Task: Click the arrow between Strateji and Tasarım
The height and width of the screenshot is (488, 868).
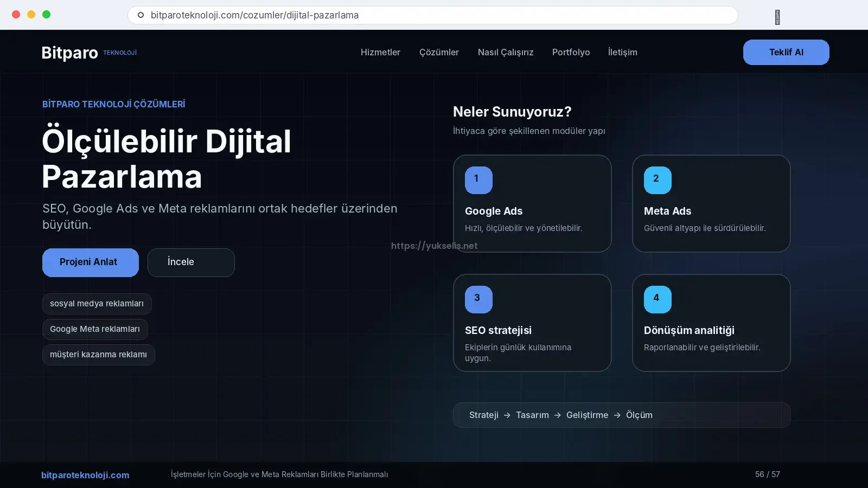Action: coord(507,415)
